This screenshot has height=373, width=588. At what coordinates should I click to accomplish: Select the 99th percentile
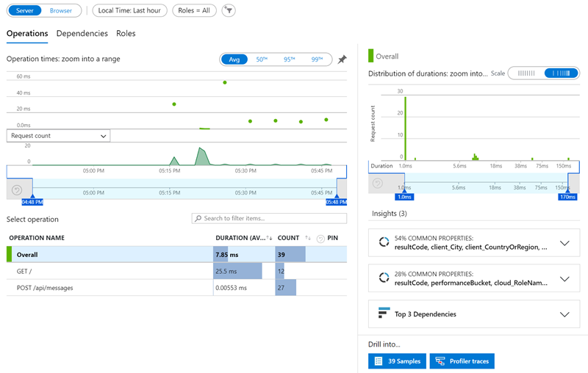tap(317, 59)
